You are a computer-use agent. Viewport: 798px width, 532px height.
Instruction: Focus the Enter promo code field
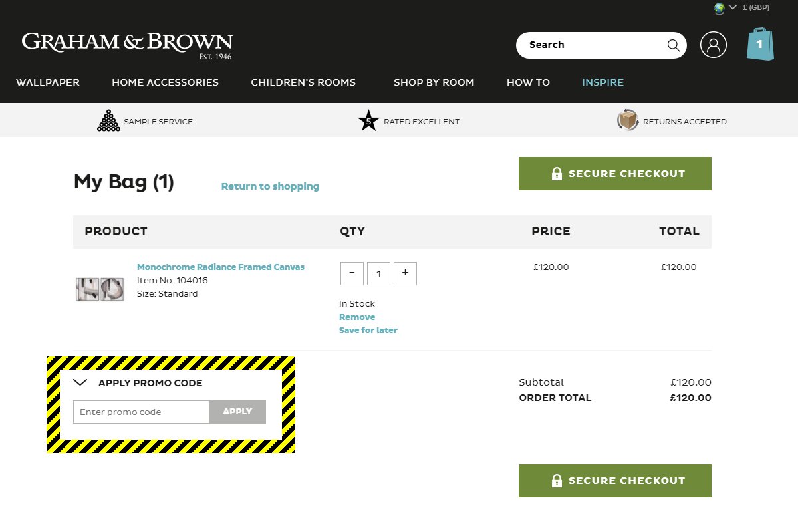141,412
